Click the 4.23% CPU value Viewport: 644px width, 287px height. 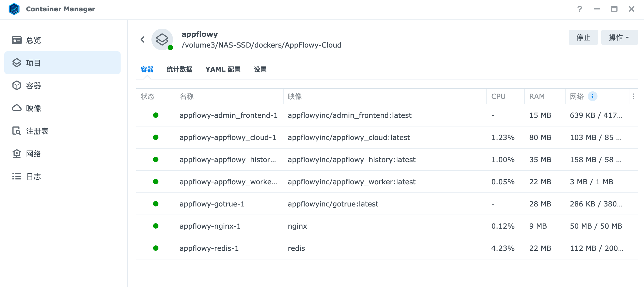point(503,248)
